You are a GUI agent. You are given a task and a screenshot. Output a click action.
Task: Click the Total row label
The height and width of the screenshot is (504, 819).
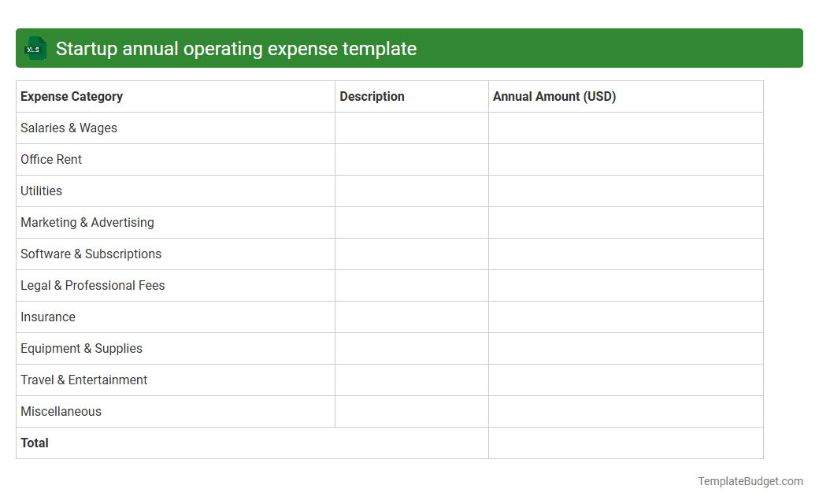tap(35, 443)
